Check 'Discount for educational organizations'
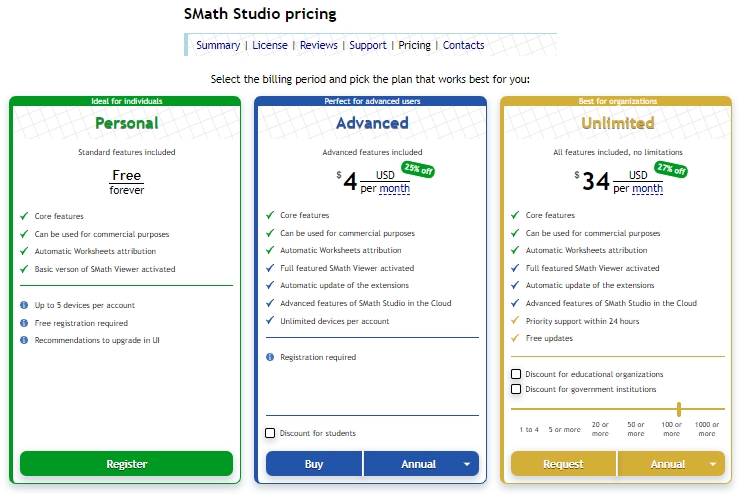The image size is (745, 494). point(516,374)
